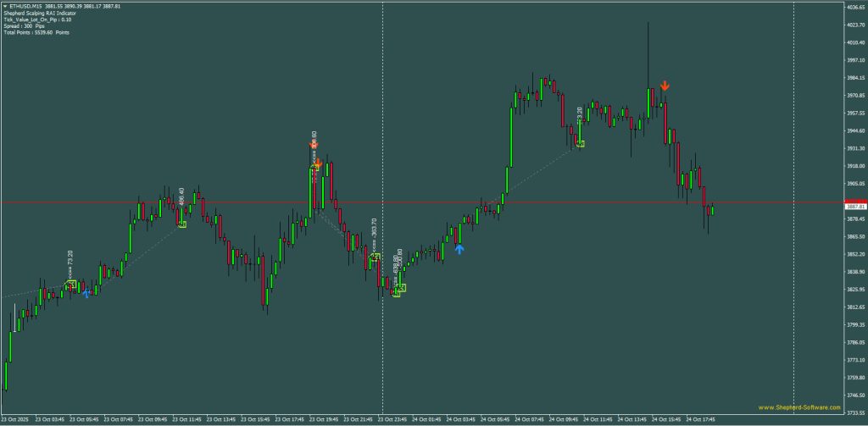Click the 3984.15 price on the scale
The width and height of the screenshot is (868, 426).
click(855, 78)
